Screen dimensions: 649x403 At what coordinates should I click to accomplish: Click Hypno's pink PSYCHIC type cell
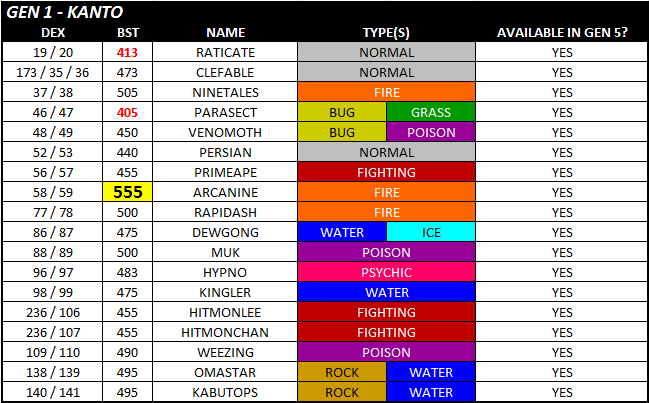[387, 272]
